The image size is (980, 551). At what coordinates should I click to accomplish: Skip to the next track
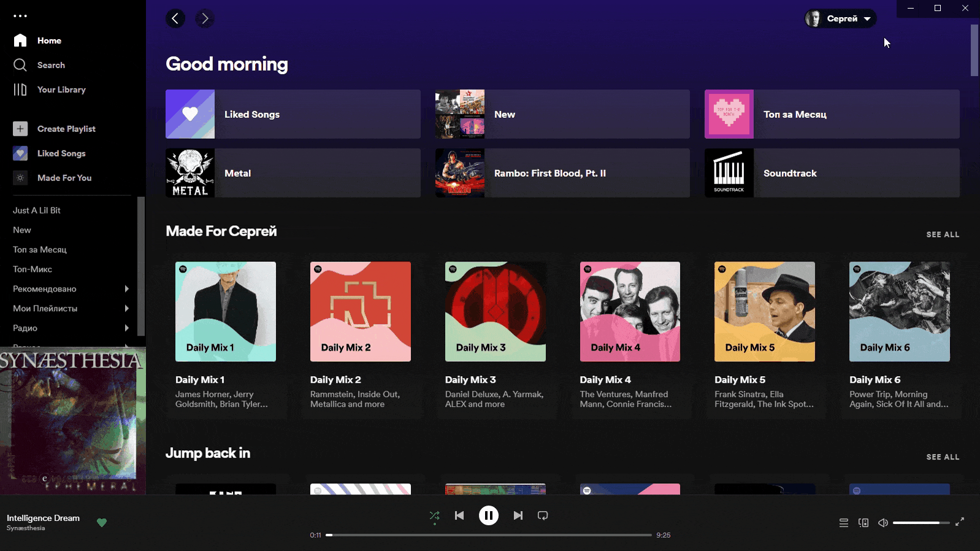(x=518, y=515)
